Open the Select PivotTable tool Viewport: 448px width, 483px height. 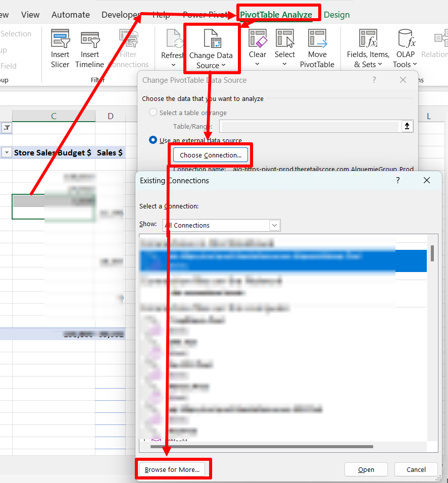(x=284, y=39)
